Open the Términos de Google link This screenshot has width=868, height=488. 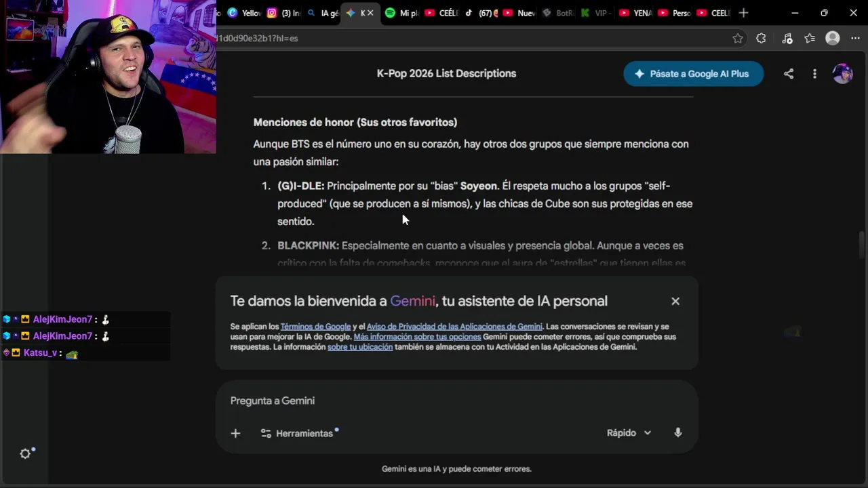coord(315,327)
